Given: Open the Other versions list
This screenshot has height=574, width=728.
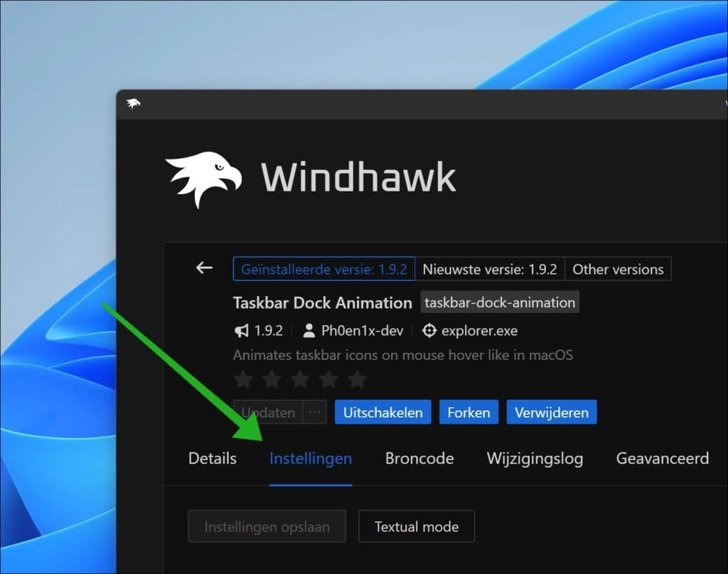Looking at the screenshot, I should (618, 269).
